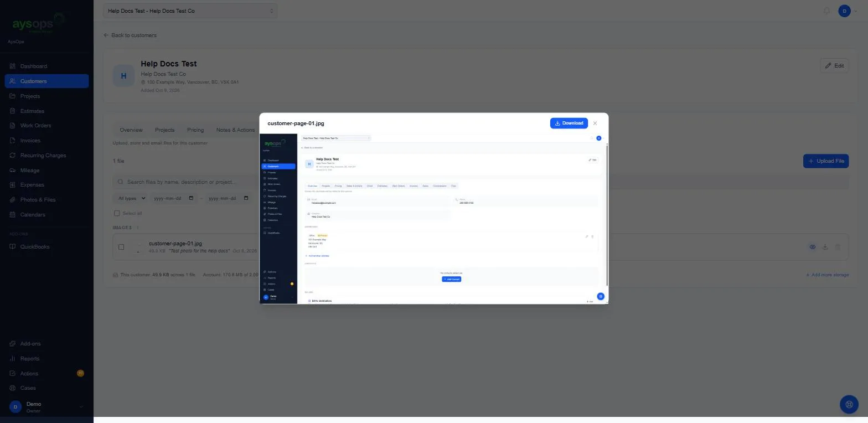Open the Pricing tab
Viewport: 868px width, 423px height.
click(195, 130)
